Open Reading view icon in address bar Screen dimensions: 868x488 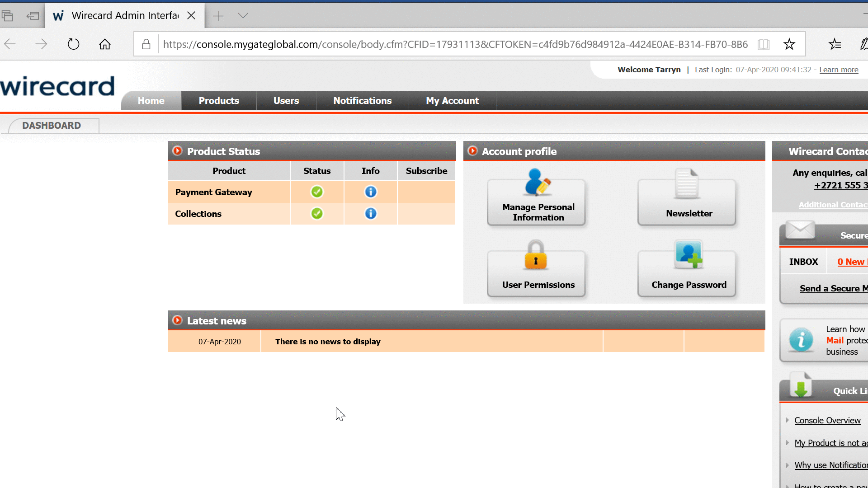pyautogui.click(x=764, y=44)
